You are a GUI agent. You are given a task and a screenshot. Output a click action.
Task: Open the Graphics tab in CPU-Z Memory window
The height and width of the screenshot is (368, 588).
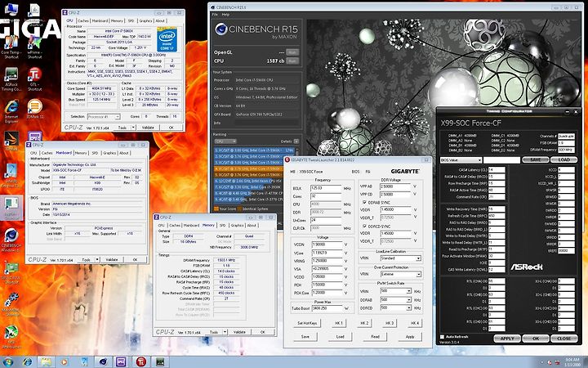click(237, 226)
